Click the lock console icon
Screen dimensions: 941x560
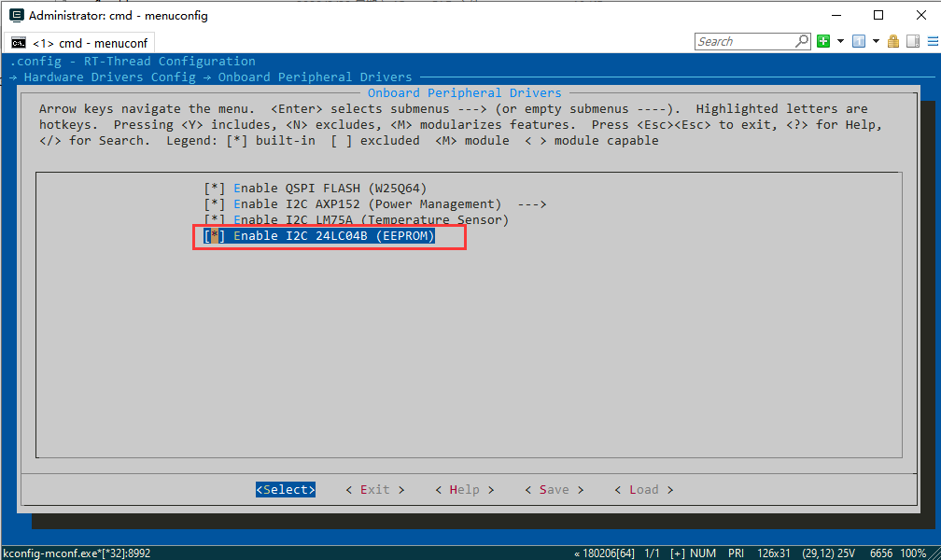coord(893,41)
